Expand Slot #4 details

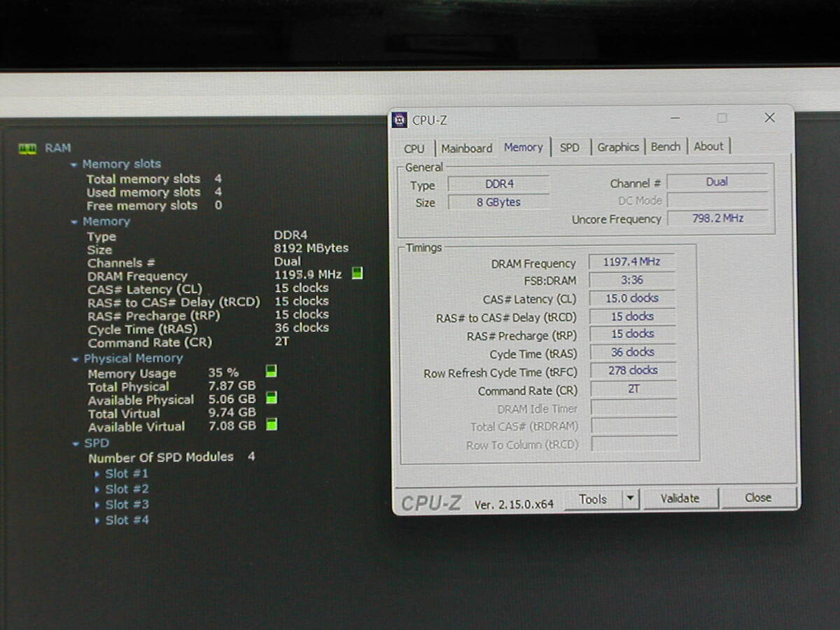coord(97,521)
